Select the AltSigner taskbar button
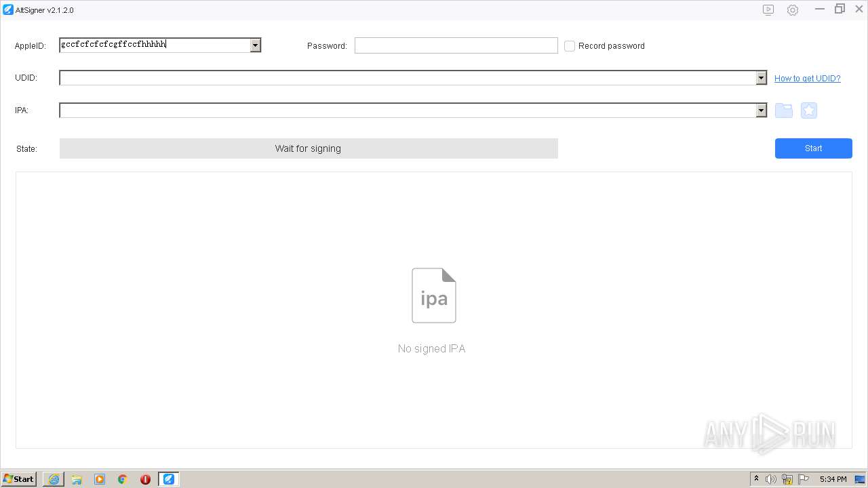The image size is (868, 488). 169,479
